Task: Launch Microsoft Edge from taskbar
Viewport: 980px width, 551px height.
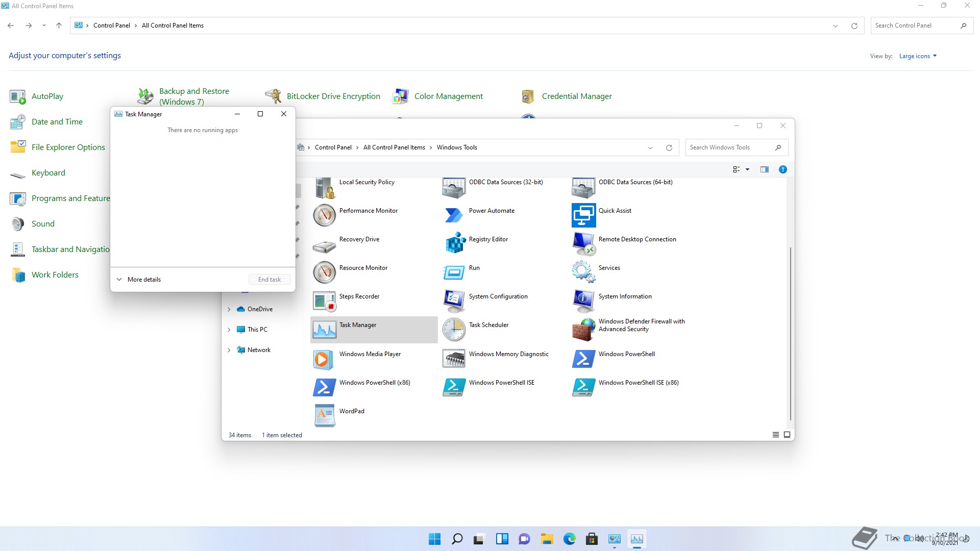Action: click(570, 539)
